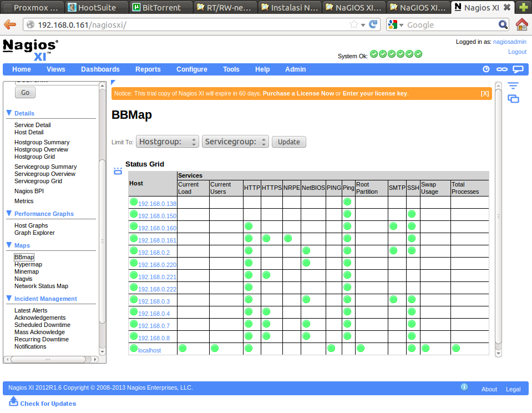Viewport: 532px width, 413px height.
Task: Click the chain-link permalink icon
Action: tap(501, 69)
